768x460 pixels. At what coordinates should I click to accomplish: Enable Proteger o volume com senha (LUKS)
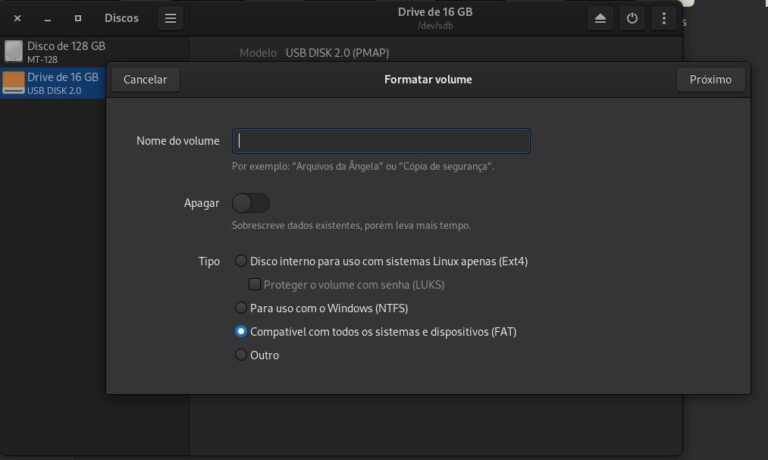click(x=254, y=285)
